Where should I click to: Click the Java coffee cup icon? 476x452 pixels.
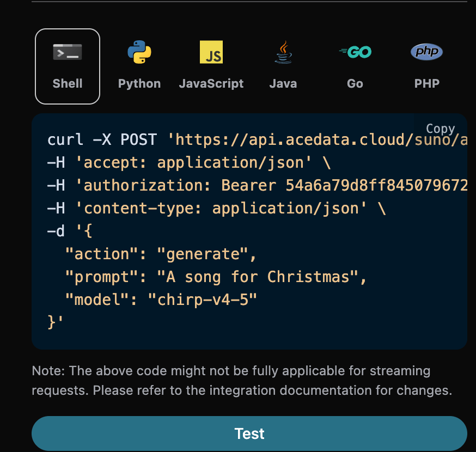click(283, 52)
